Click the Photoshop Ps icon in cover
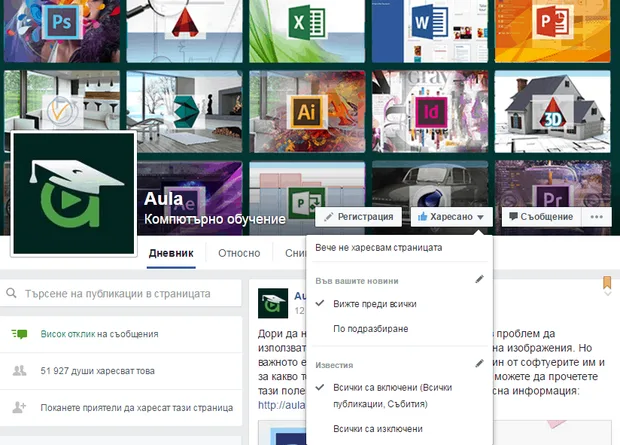 pos(62,22)
